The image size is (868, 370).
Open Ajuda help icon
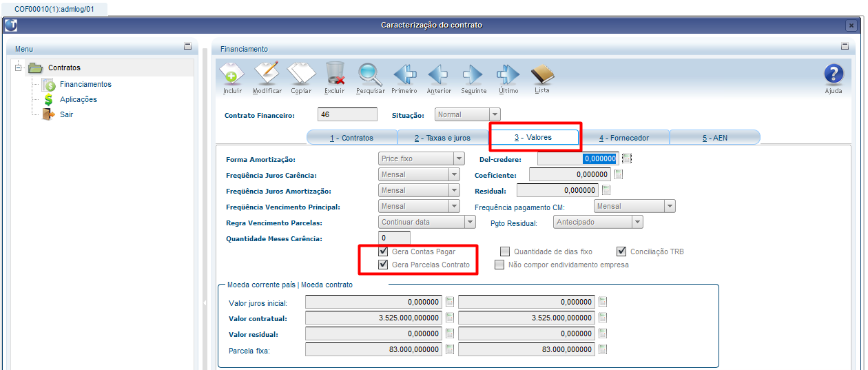[x=834, y=74]
